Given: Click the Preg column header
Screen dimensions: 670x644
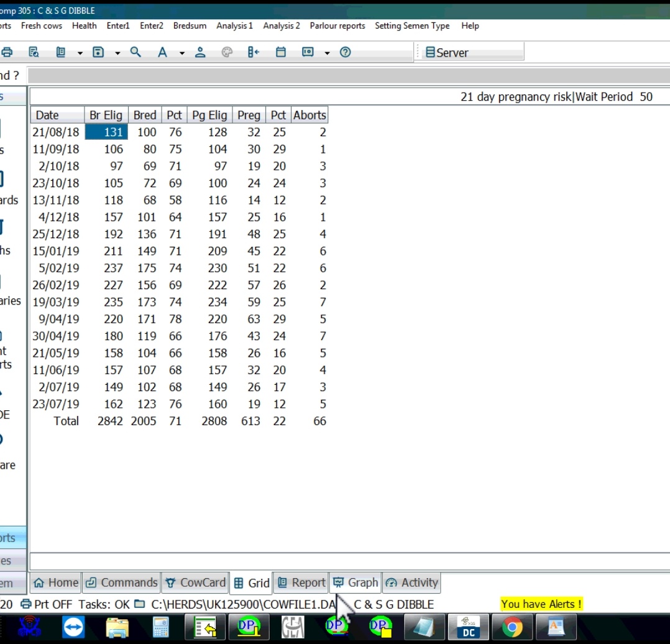Looking at the screenshot, I should coord(249,115).
